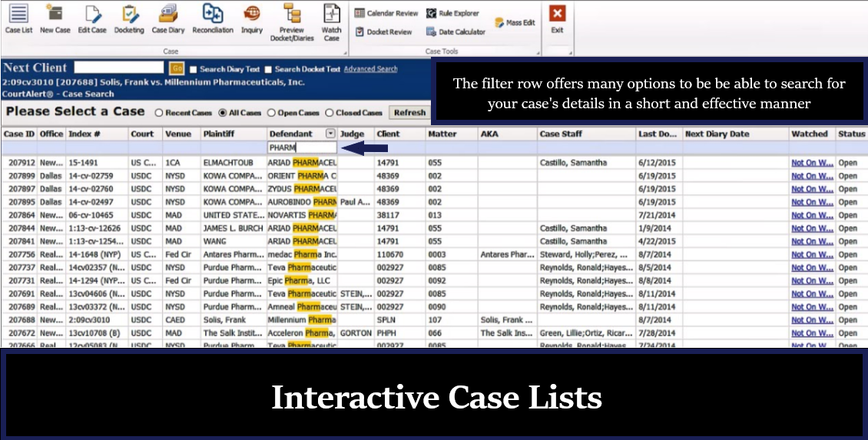The height and width of the screenshot is (440, 868).
Task: Sort by the Next Diary Date column header
Action: [x=735, y=134]
